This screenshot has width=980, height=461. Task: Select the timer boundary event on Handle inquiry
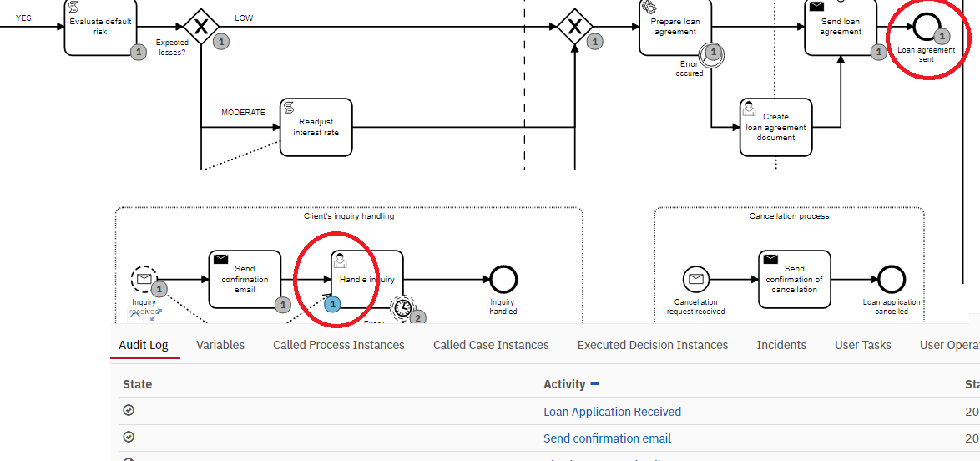pyautogui.click(x=403, y=306)
